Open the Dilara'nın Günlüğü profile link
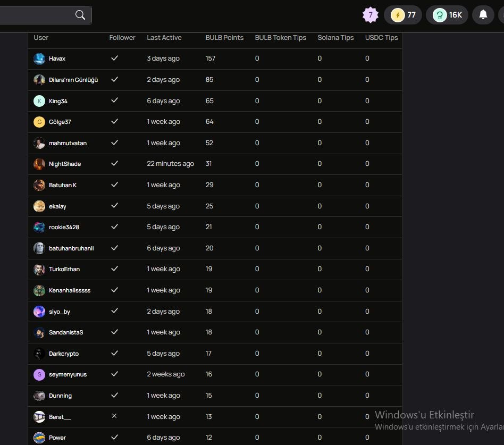 click(x=73, y=80)
